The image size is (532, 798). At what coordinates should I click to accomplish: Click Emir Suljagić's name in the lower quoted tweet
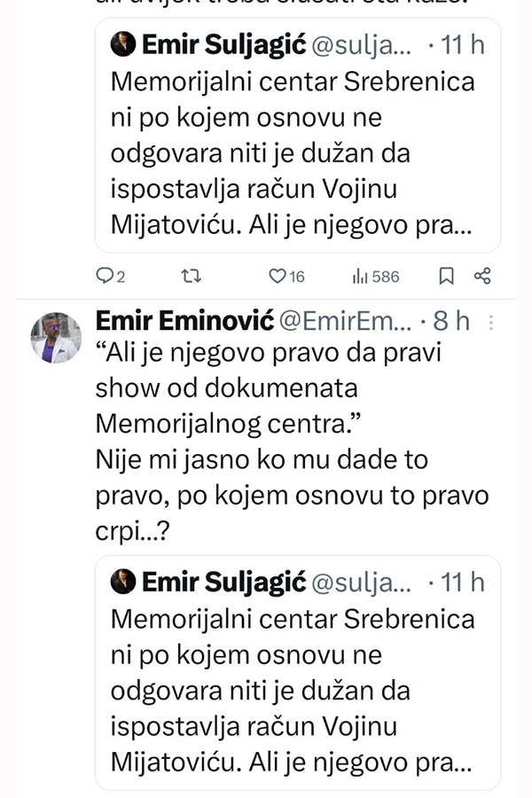pyautogui.click(x=223, y=582)
